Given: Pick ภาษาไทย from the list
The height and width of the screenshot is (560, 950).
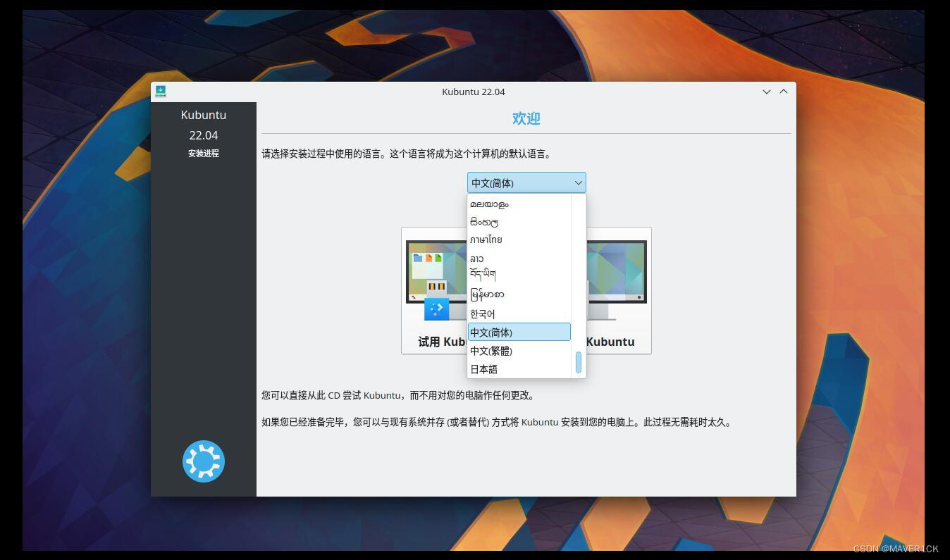Looking at the screenshot, I should tap(487, 239).
